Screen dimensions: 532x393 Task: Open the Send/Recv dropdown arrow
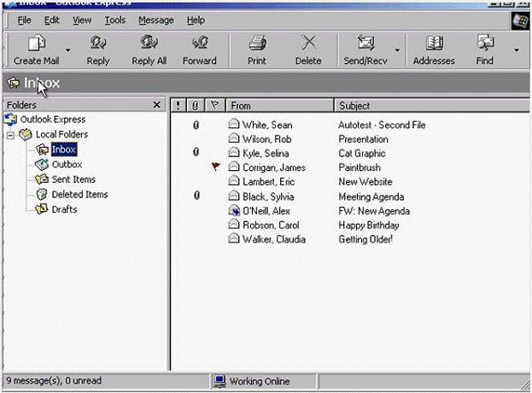[x=397, y=50]
